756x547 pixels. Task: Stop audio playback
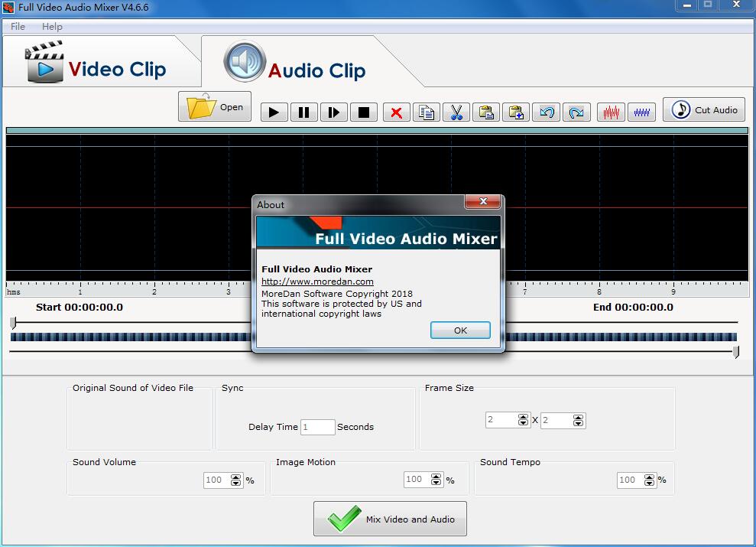[x=364, y=112]
